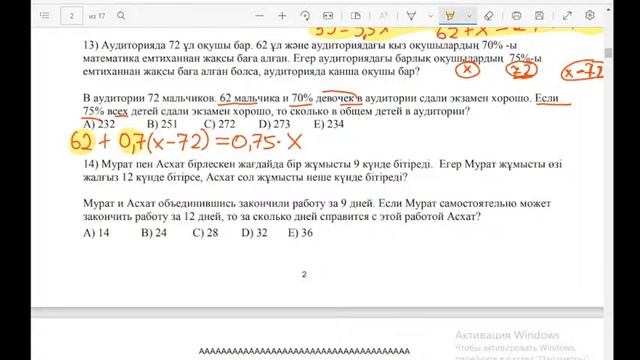The height and width of the screenshot is (360, 640).
Task: Select the eraser tool
Action: click(x=489, y=16)
